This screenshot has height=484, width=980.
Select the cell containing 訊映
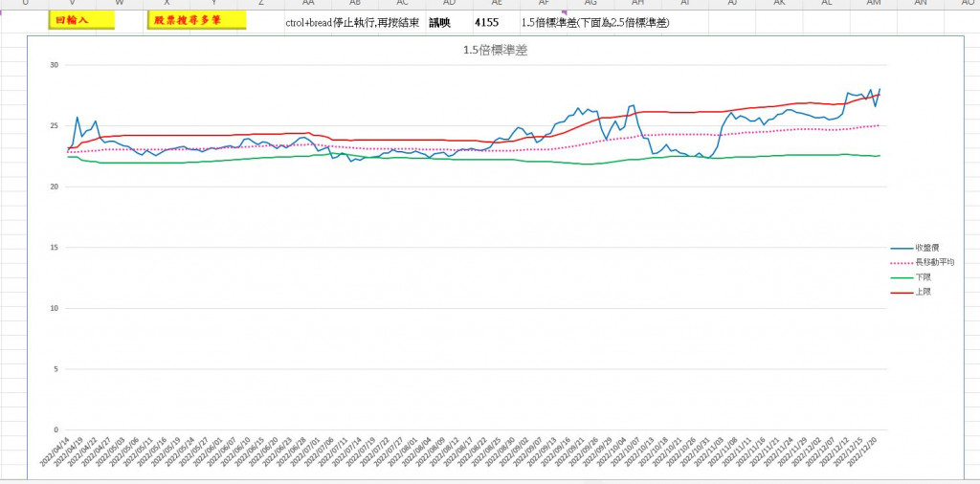click(449, 23)
